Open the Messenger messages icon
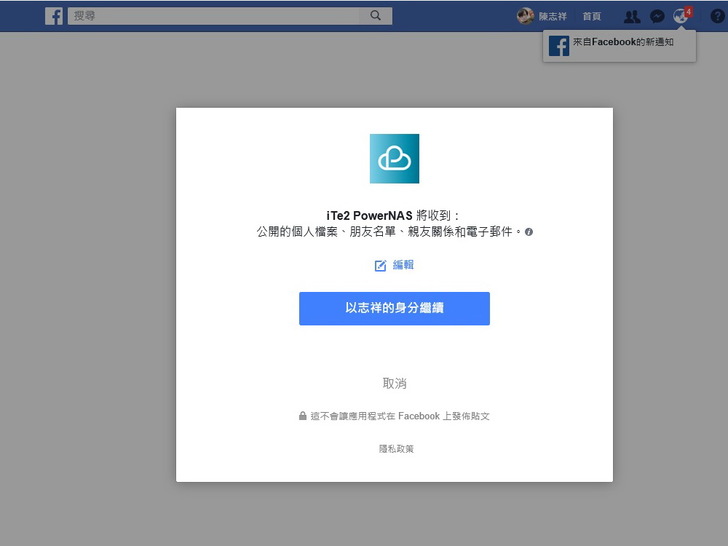The width and height of the screenshot is (728, 546). (x=657, y=17)
